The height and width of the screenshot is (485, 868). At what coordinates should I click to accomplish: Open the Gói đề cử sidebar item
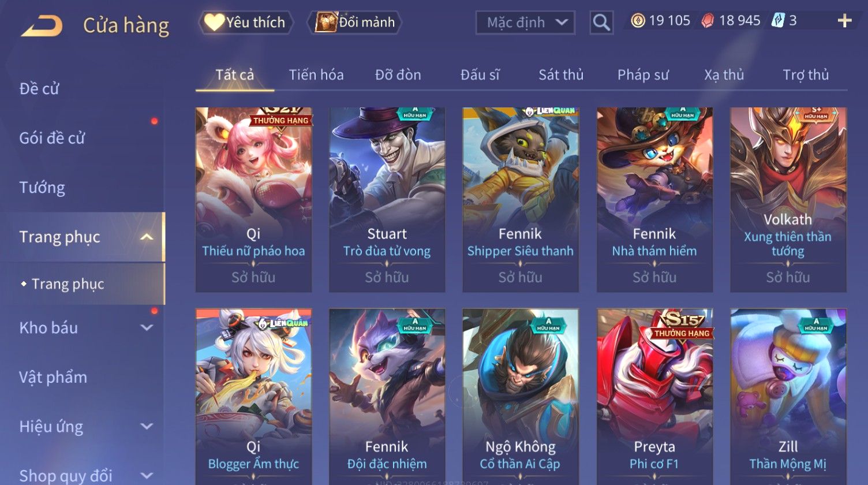pos(52,138)
